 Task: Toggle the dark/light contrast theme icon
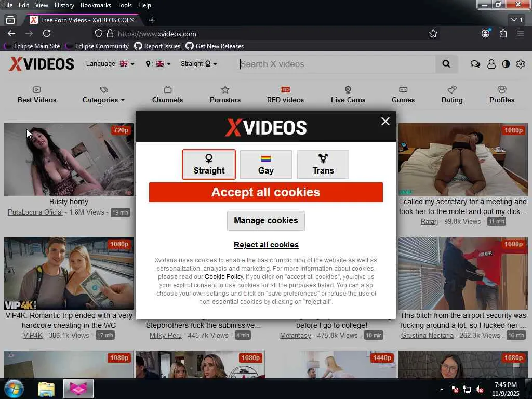pos(506,64)
